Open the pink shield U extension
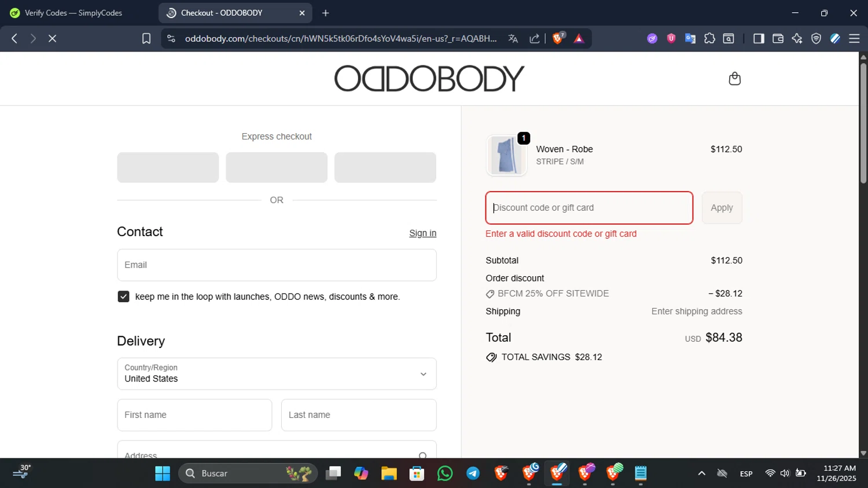Viewport: 868px width, 488px height. pyautogui.click(x=671, y=38)
